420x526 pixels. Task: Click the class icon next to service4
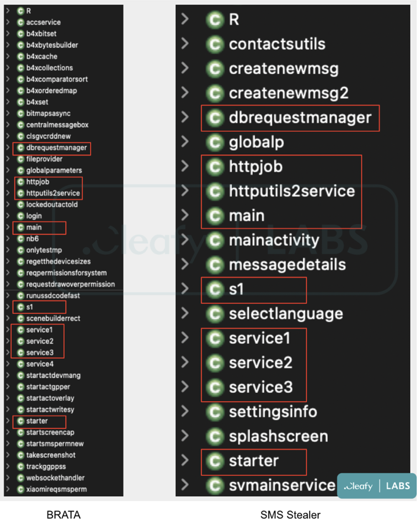(x=21, y=364)
